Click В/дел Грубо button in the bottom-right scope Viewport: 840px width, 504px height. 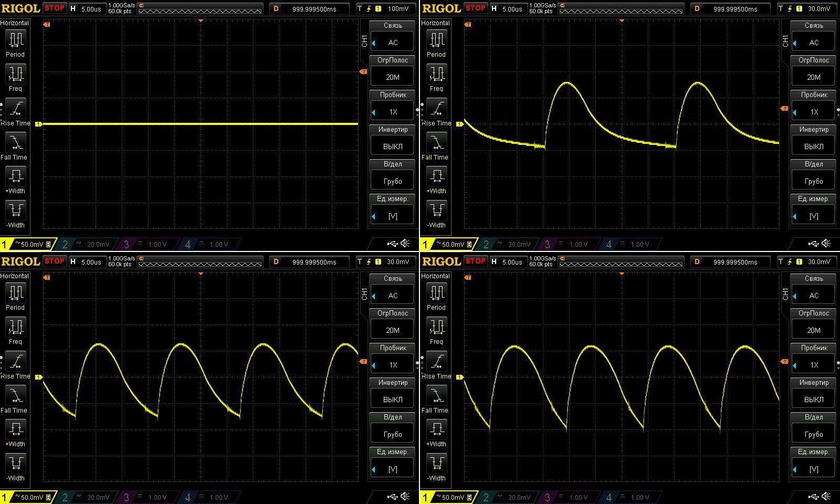tap(814, 428)
